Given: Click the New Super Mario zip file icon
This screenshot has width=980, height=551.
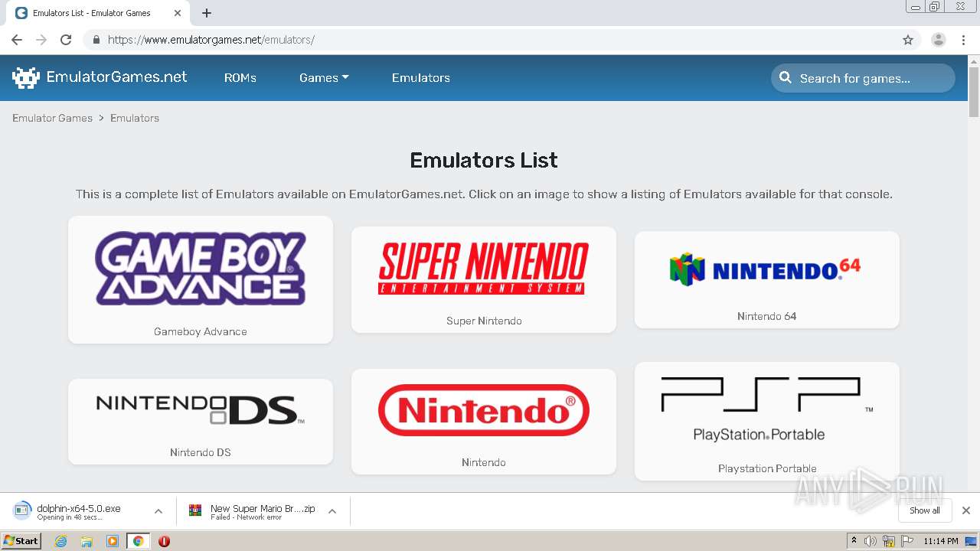Looking at the screenshot, I should tap(195, 511).
